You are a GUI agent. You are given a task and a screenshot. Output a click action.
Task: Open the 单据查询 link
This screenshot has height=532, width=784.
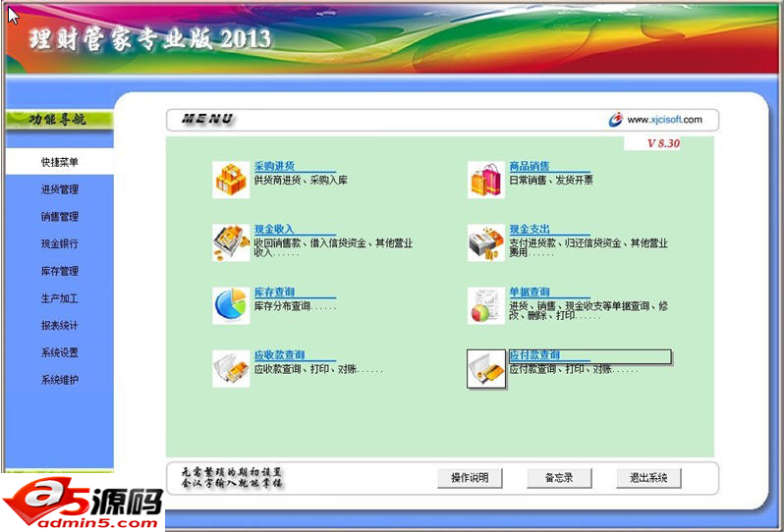coord(529,292)
